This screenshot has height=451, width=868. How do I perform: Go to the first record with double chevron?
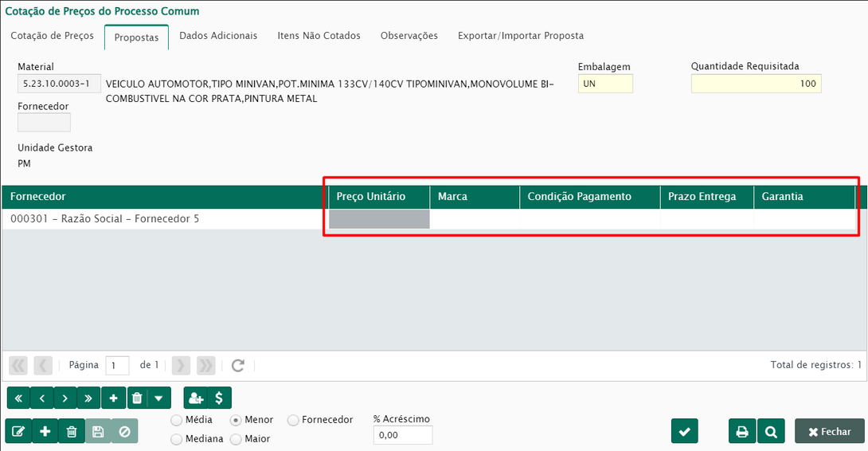point(18,398)
